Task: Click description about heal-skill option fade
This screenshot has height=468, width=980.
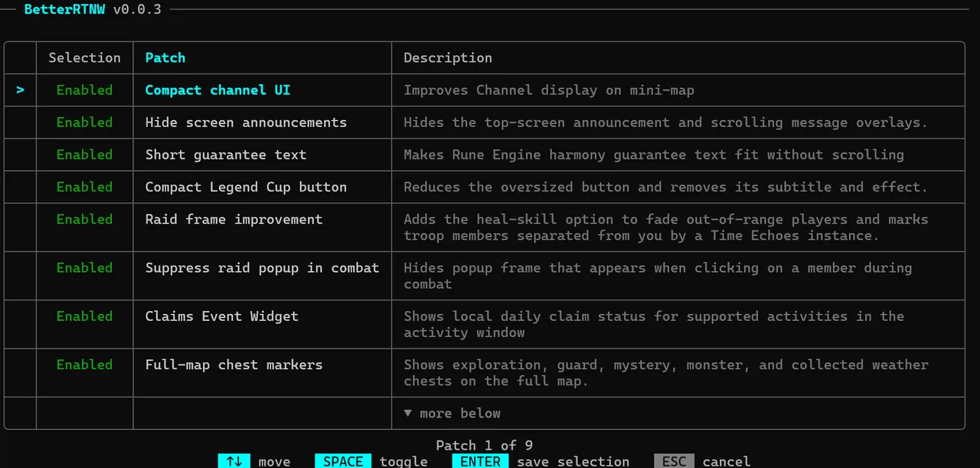Action: click(x=665, y=227)
